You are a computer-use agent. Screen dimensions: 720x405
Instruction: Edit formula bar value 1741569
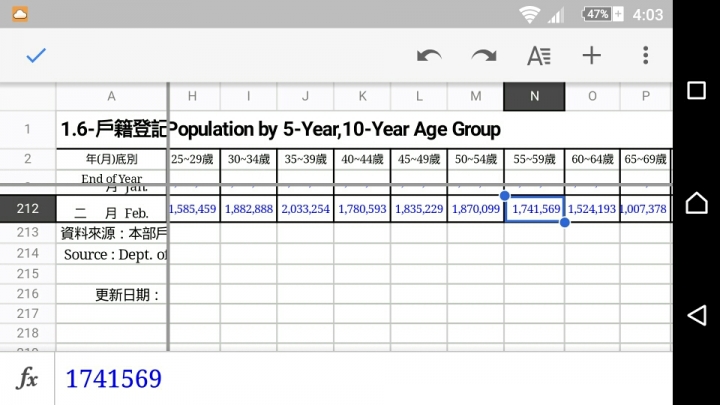[364, 379]
